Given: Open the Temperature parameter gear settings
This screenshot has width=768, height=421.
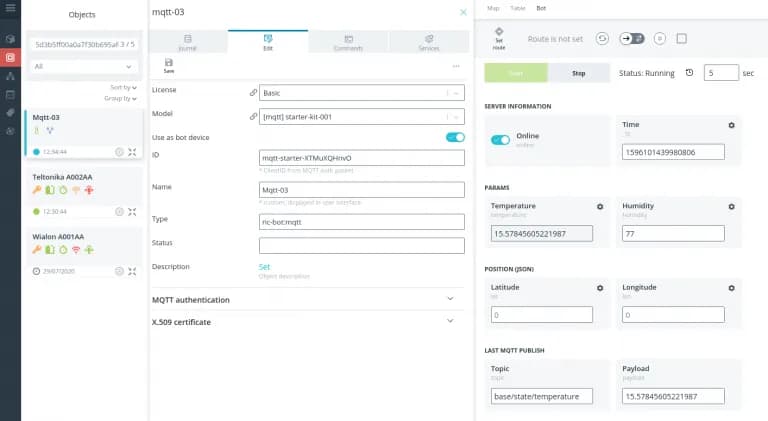Looking at the screenshot, I should click(600, 207).
